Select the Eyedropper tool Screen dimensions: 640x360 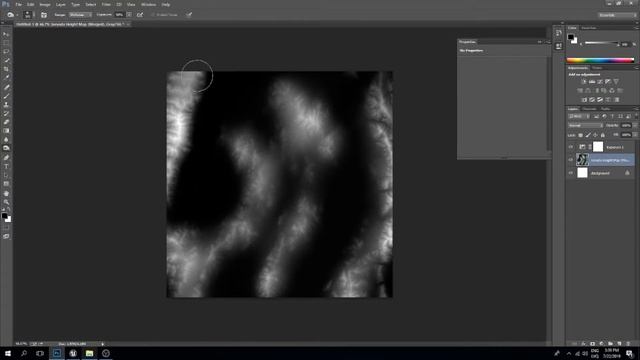6,78
